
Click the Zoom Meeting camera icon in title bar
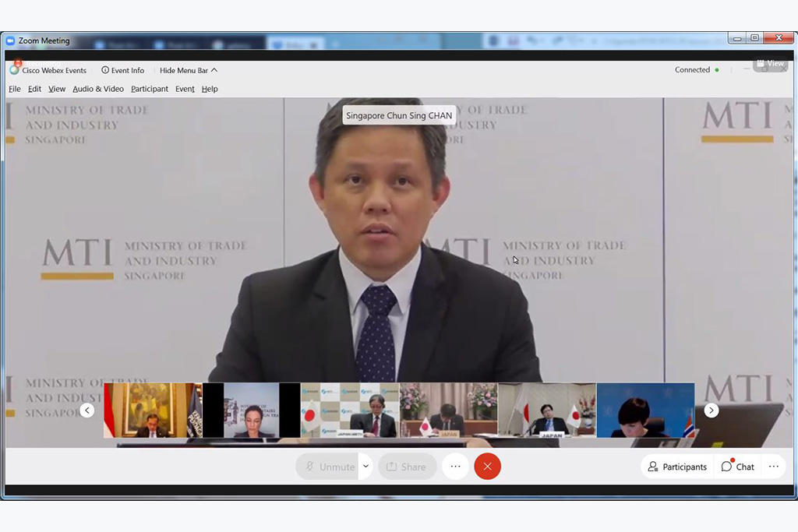coord(10,41)
